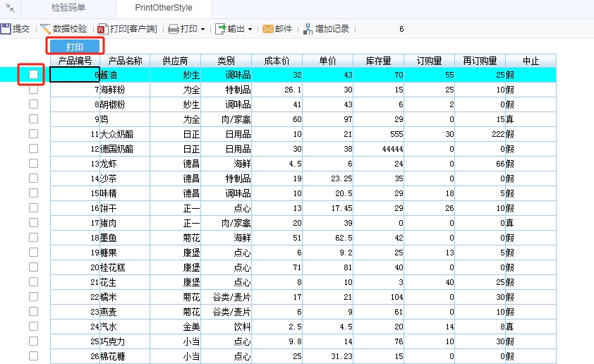Click the 222 reorder cell for 大众奶酪
594x364 pixels.
(480, 134)
